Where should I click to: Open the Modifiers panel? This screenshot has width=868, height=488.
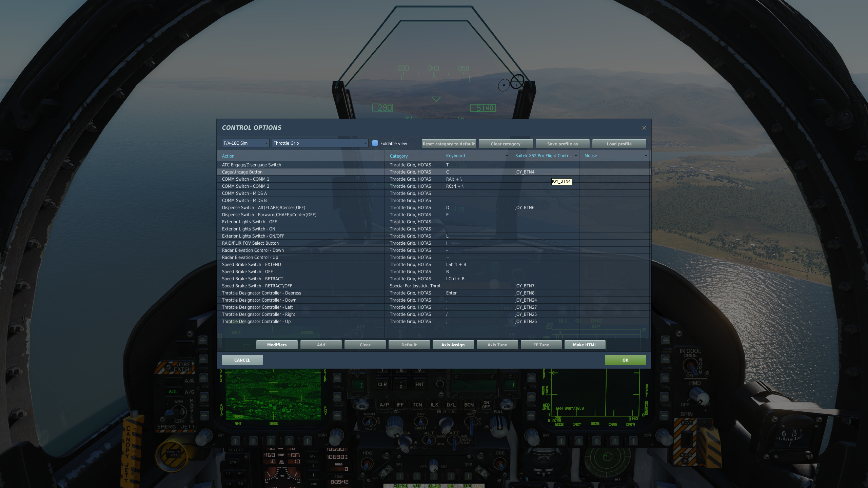tap(277, 345)
